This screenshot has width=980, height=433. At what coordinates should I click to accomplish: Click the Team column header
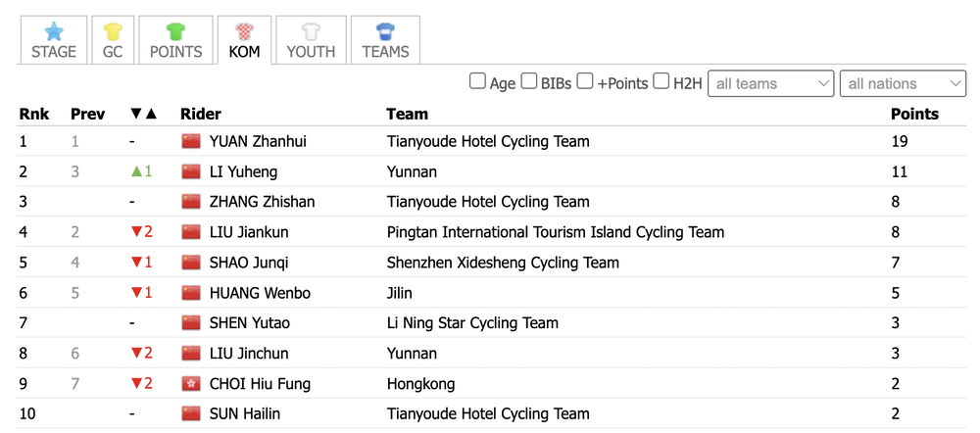click(x=407, y=114)
